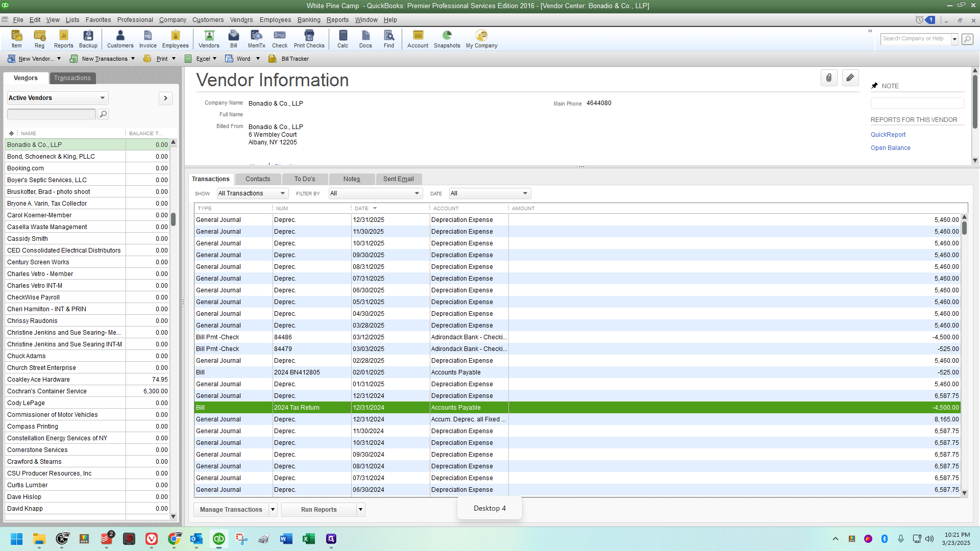
Task: Click the Docs toolbar icon
Action: 366,39
